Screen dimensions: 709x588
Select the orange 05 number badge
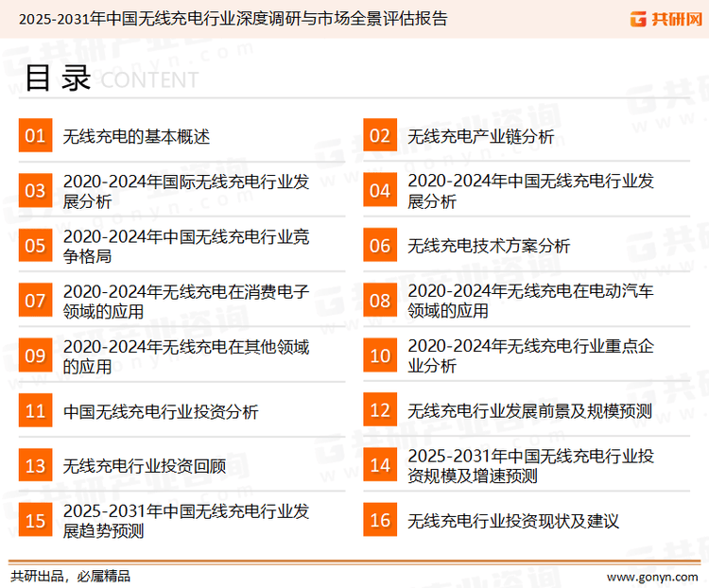click(35, 246)
